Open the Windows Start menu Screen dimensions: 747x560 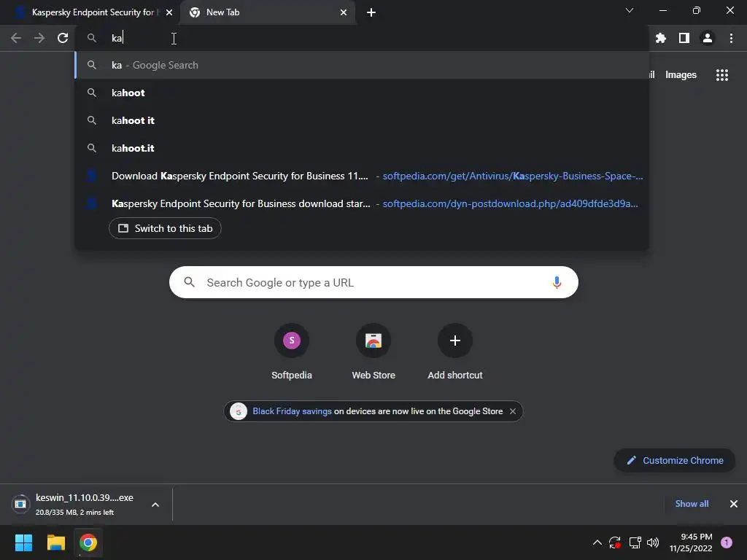23,542
